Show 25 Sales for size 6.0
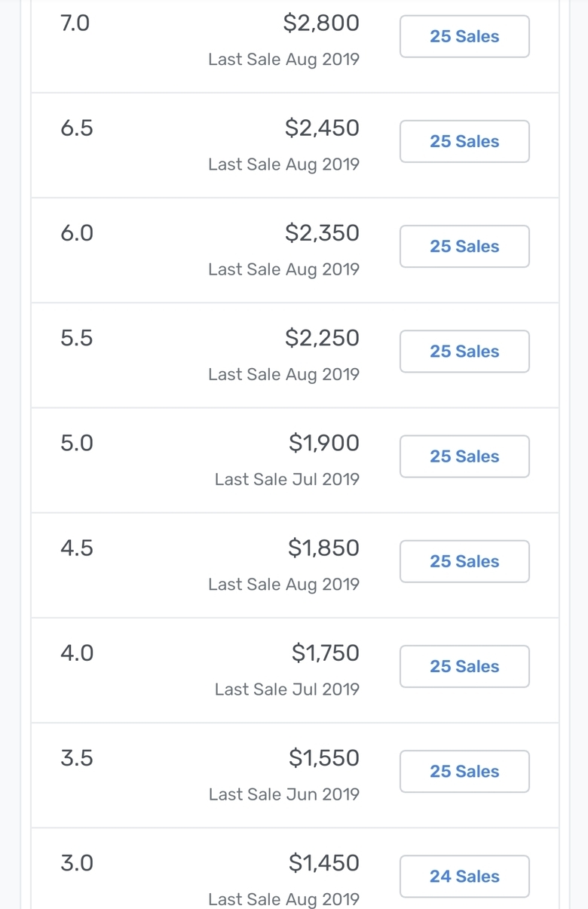Image resolution: width=588 pixels, height=909 pixels. point(464,246)
